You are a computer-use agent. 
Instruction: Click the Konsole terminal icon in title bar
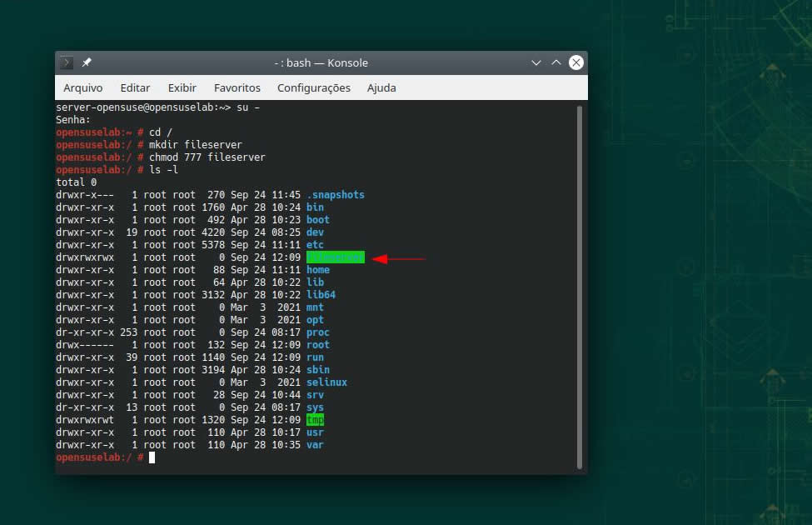67,63
